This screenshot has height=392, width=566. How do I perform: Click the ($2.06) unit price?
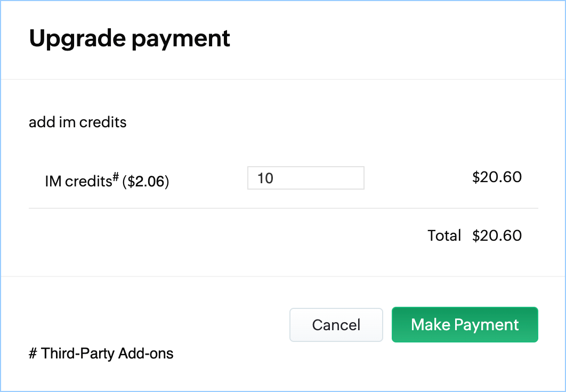click(x=145, y=182)
